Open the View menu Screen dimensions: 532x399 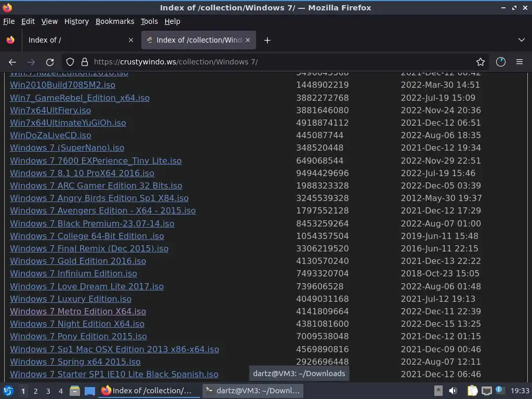click(49, 21)
